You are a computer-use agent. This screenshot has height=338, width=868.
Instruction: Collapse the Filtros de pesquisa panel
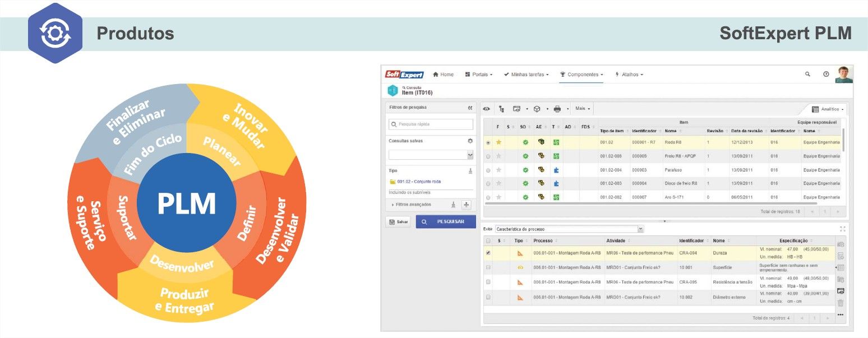click(470, 107)
